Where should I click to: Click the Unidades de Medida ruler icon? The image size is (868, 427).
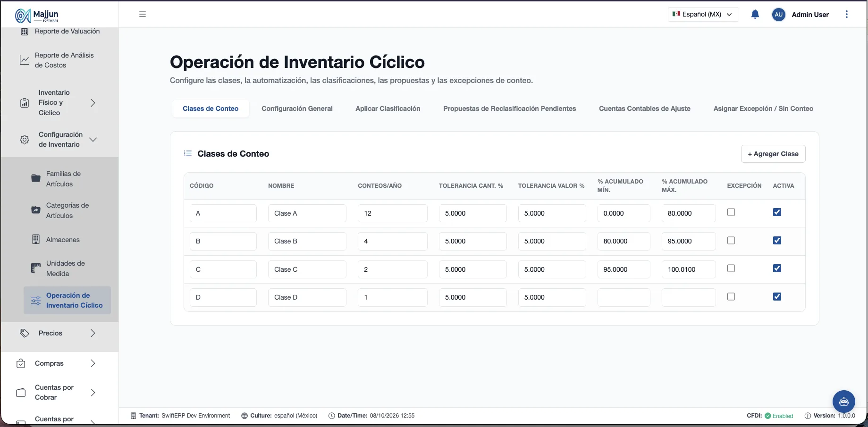click(x=36, y=268)
